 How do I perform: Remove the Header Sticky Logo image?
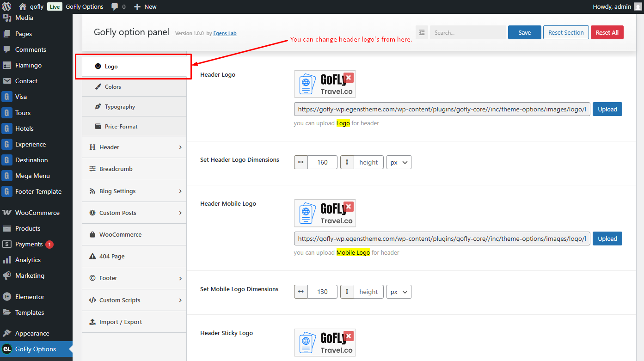(x=349, y=336)
